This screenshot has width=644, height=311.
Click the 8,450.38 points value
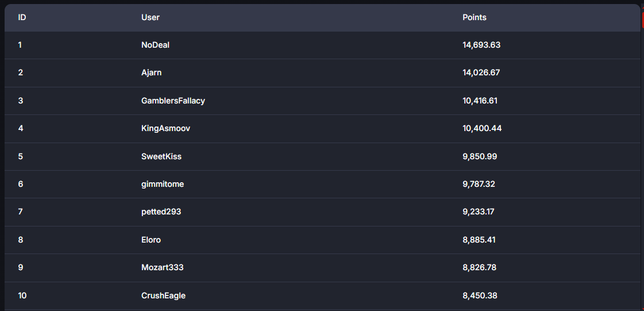click(480, 296)
